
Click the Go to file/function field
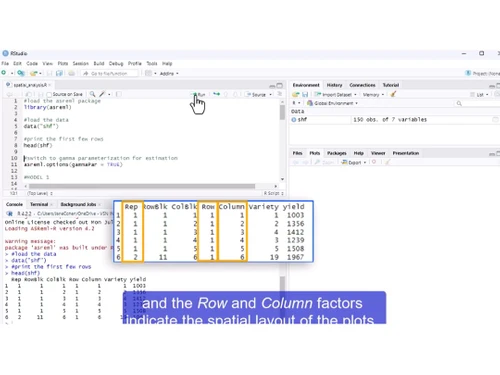click(110, 73)
